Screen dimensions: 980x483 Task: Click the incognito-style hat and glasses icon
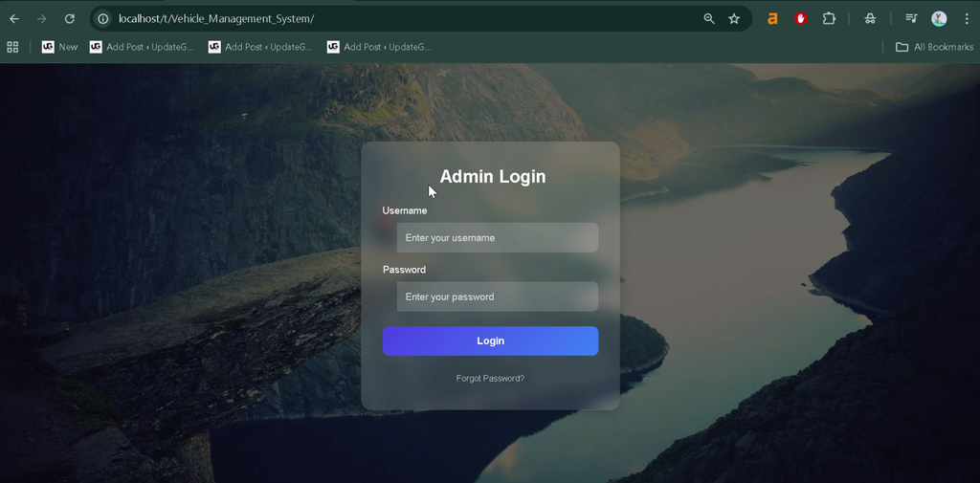(870, 19)
